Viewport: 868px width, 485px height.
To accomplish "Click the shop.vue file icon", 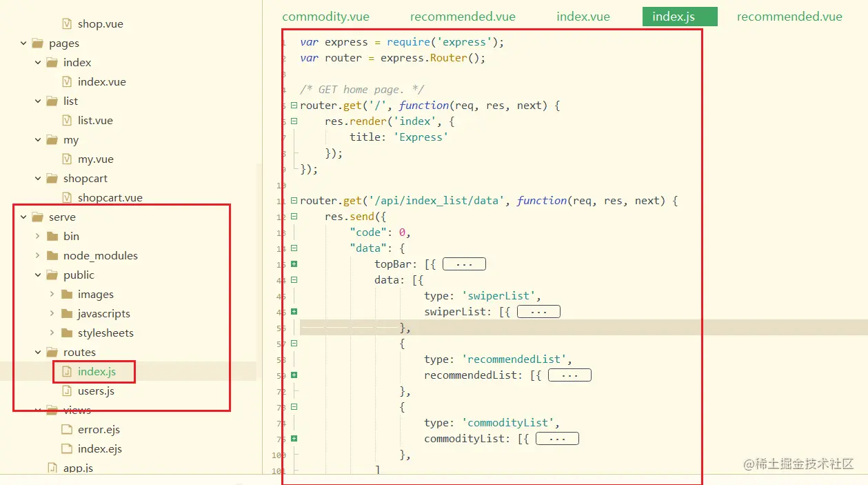I will 67,23.
